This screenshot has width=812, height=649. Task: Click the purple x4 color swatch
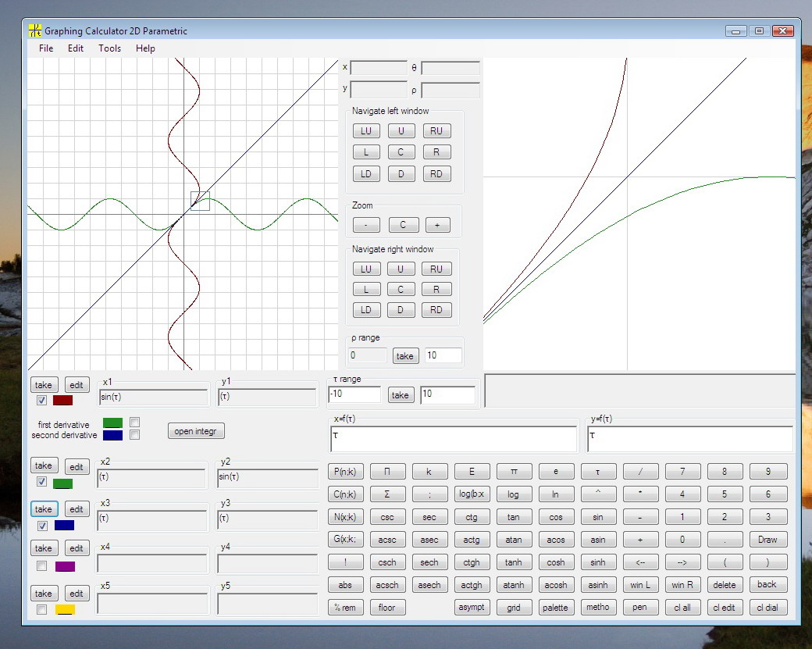click(x=65, y=567)
